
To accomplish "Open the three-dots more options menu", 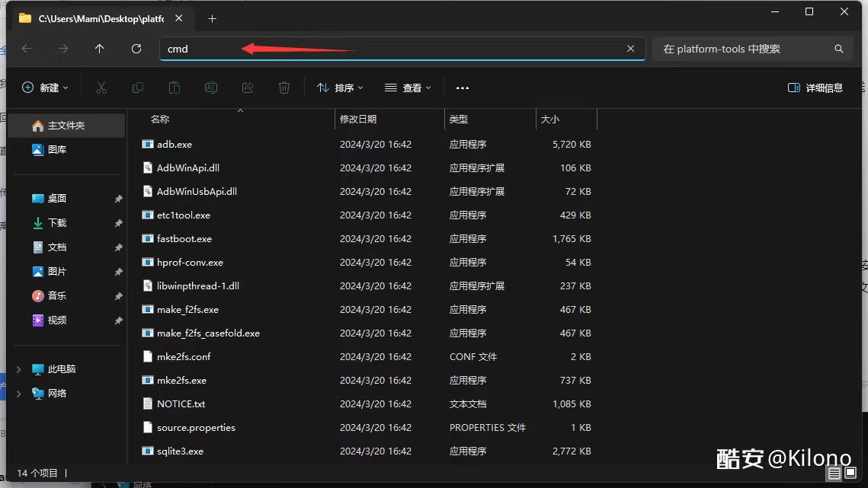I will point(463,88).
